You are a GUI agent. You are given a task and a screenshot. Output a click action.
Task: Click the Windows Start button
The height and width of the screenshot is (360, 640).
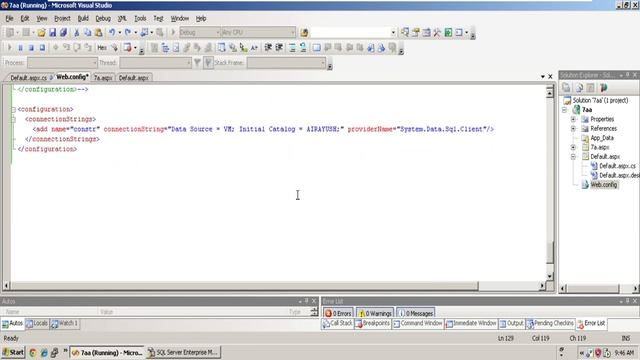13,352
